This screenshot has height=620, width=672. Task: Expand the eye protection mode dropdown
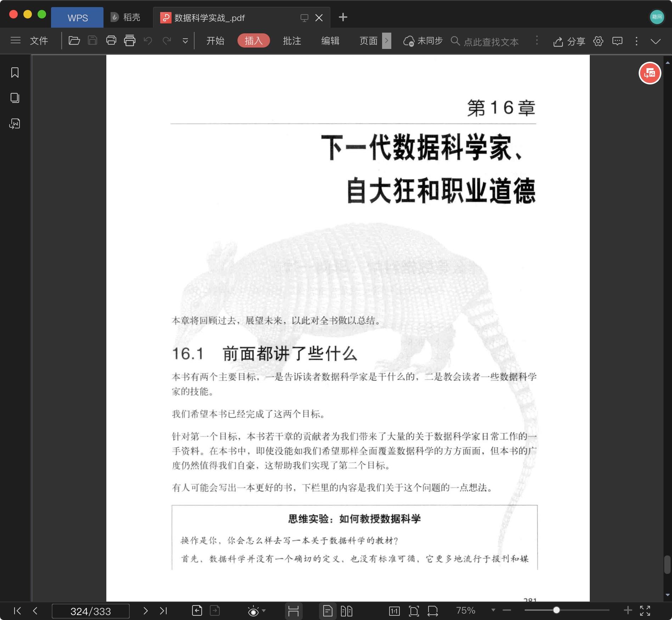pyautogui.click(x=264, y=611)
